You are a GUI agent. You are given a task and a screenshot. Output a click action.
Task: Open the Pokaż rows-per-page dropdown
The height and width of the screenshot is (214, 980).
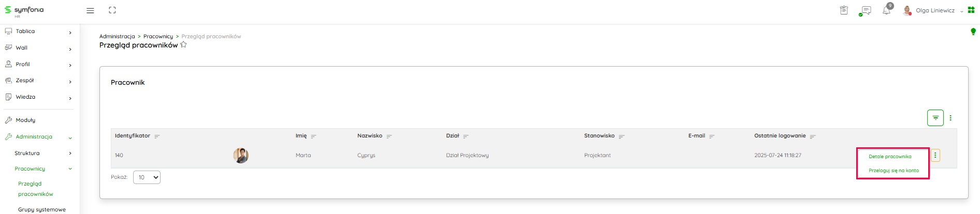pos(147,177)
